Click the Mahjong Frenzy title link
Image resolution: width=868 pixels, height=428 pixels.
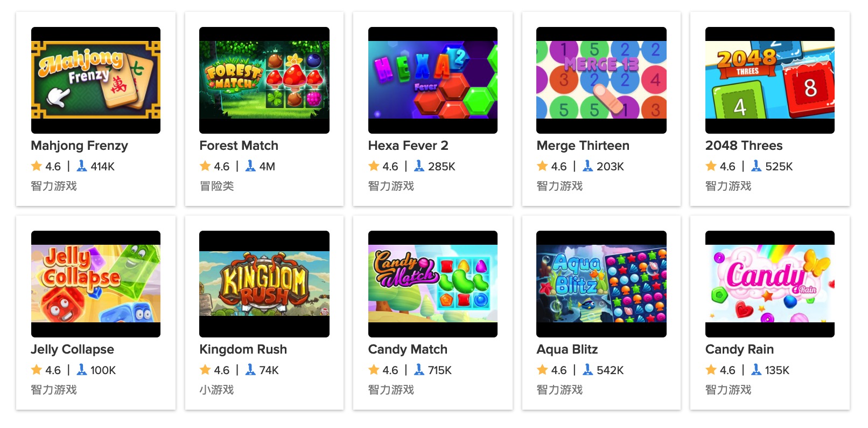80,146
